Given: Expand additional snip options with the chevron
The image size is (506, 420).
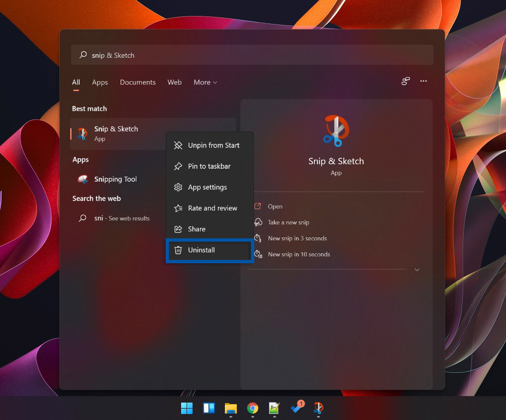Looking at the screenshot, I should (417, 270).
